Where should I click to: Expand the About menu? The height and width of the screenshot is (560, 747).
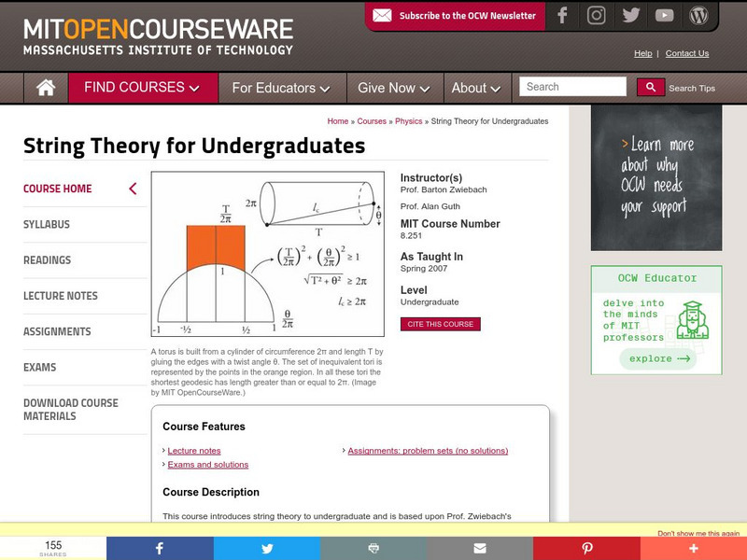tap(475, 88)
